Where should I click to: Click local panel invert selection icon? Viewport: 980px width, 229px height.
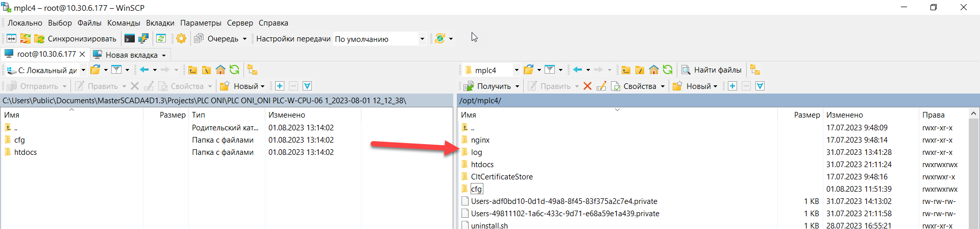pos(307,86)
